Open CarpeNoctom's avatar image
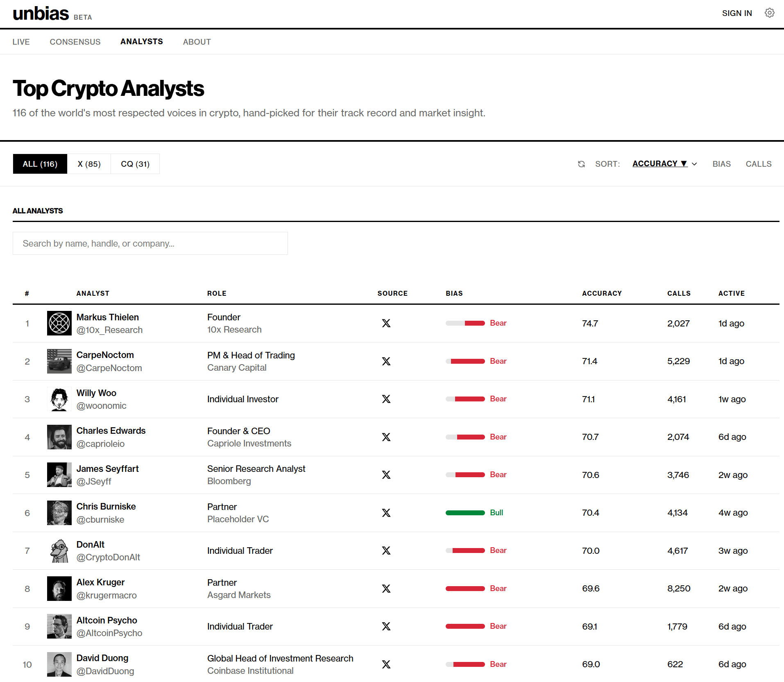The height and width of the screenshot is (682, 784). pos(59,361)
